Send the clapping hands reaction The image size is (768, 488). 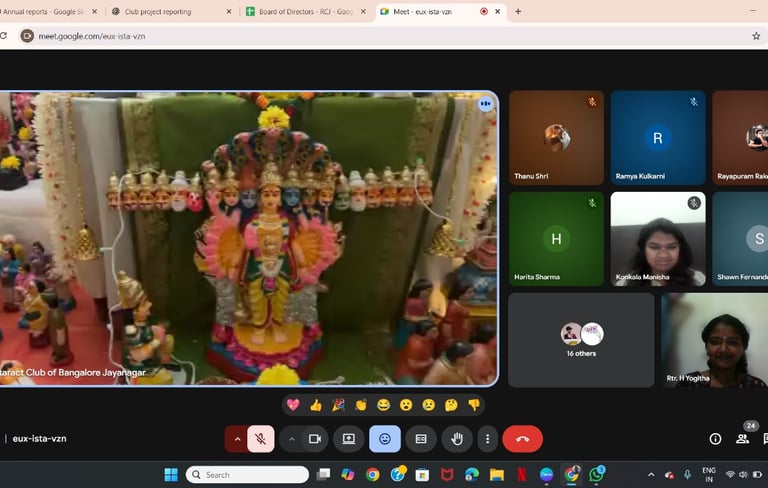click(361, 405)
